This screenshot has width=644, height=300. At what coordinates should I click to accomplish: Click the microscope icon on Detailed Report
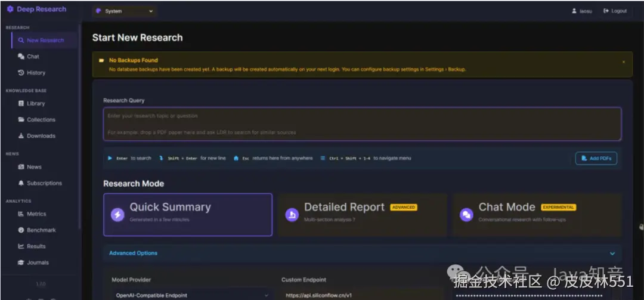click(x=292, y=215)
